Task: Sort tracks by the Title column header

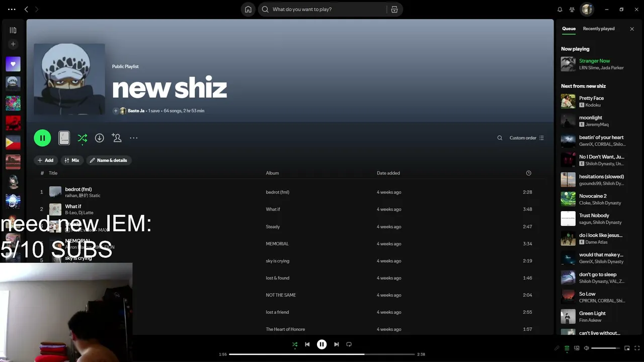Action: click(x=53, y=173)
